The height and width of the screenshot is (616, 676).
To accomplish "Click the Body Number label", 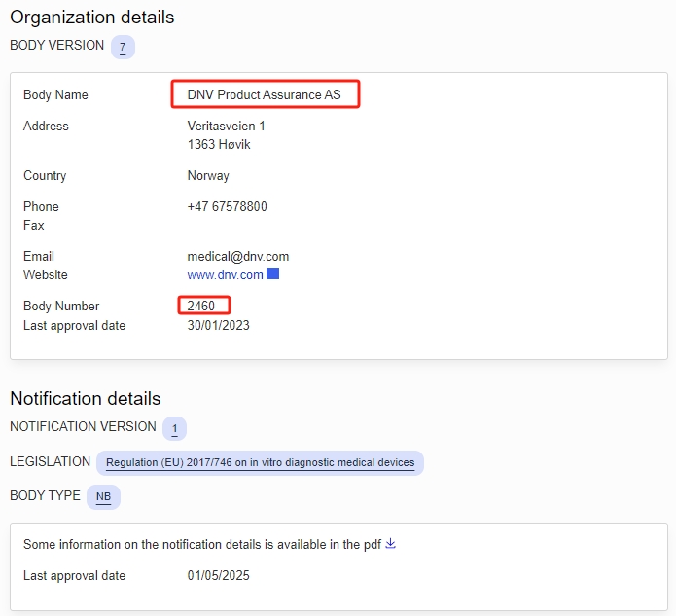I will pos(61,306).
